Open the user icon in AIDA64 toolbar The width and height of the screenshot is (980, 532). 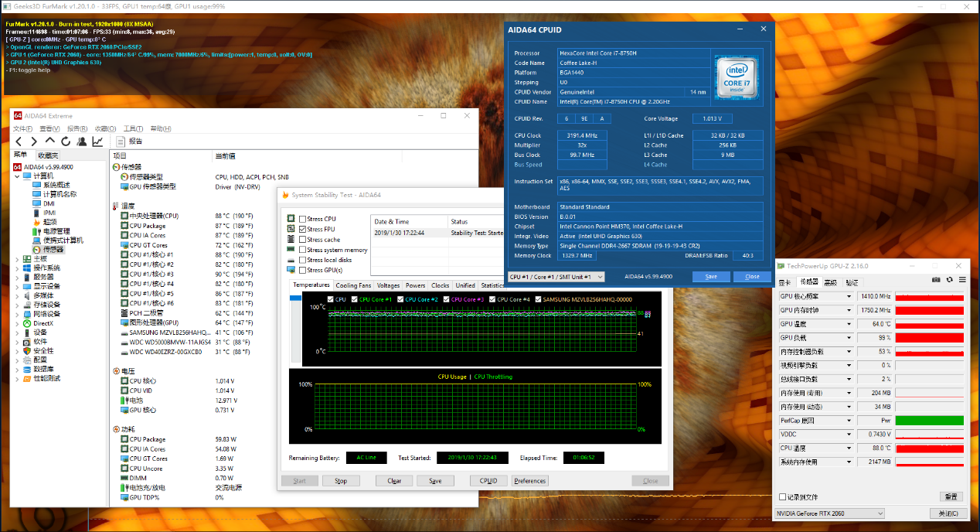[x=82, y=142]
